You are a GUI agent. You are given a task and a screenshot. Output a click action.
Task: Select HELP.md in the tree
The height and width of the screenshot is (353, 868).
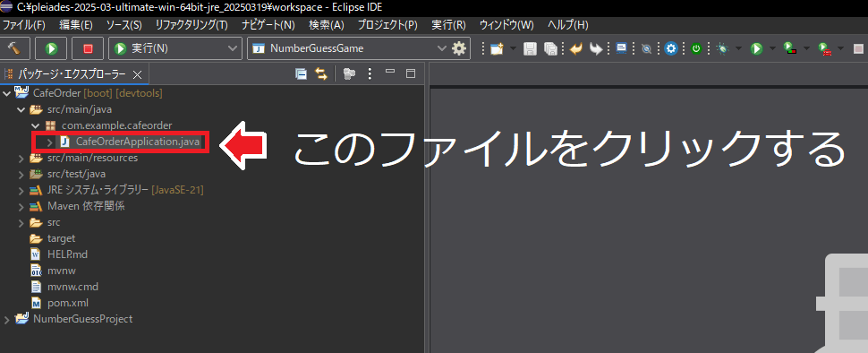click(67, 254)
